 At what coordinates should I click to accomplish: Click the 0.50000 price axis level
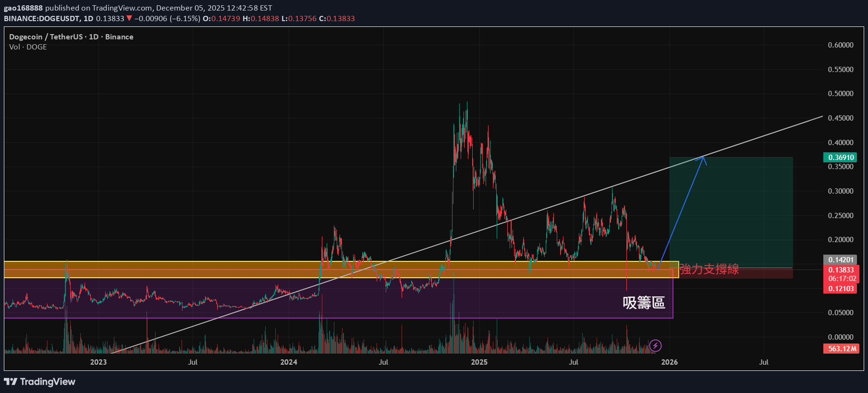[x=840, y=94]
